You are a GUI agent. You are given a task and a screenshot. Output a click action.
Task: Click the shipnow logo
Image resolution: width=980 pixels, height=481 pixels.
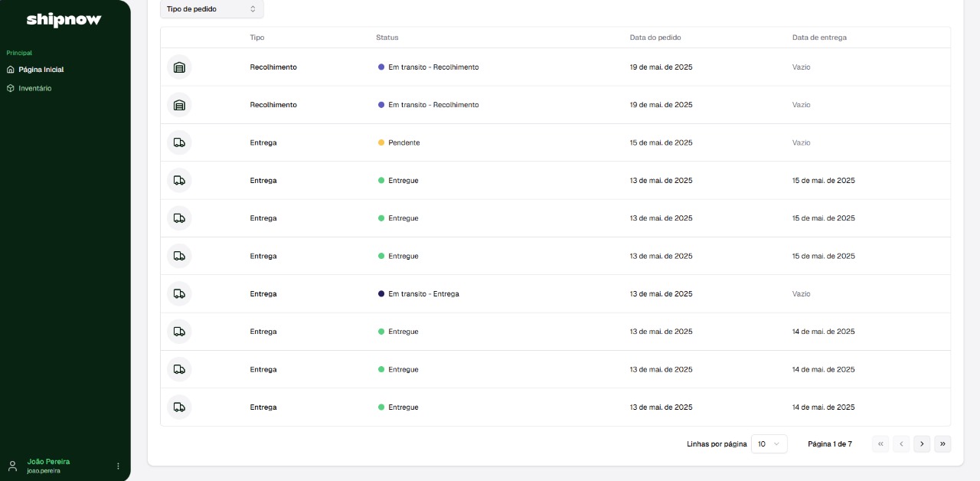point(64,20)
